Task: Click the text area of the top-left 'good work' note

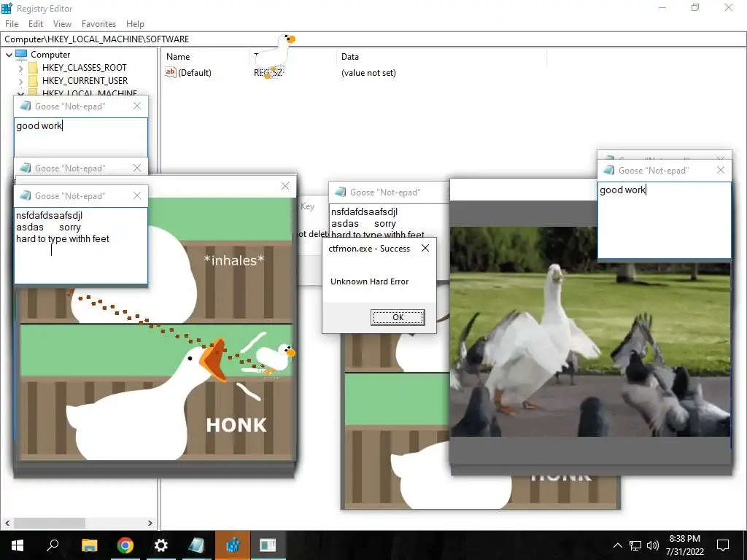Action: [81, 137]
